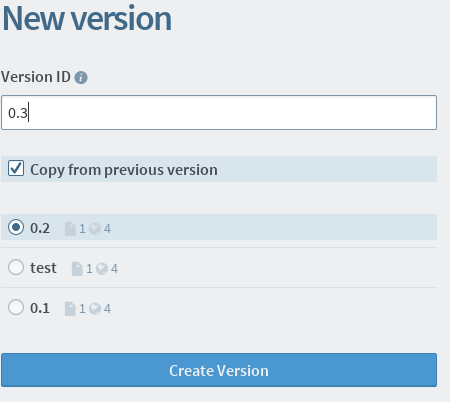Click the 'Copy from previous version' label text
Screen dimensions: 450x402
click(x=124, y=170)
